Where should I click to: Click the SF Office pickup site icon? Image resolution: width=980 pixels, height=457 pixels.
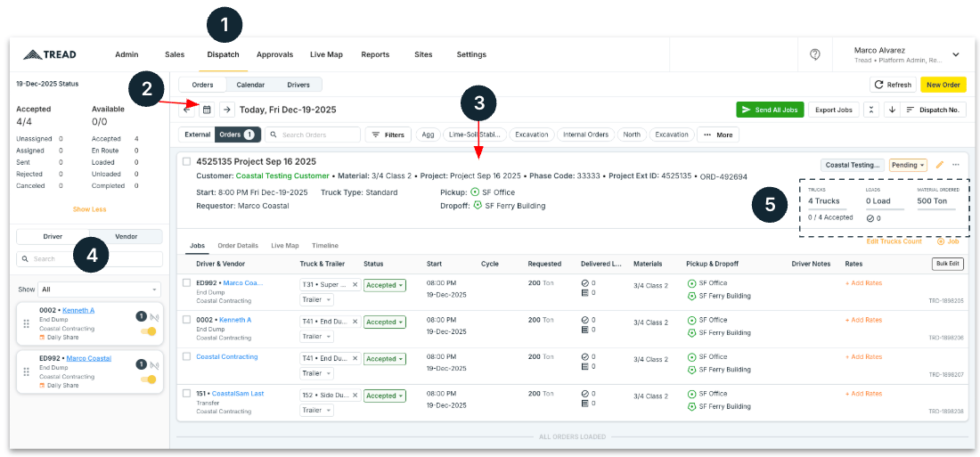475,192
